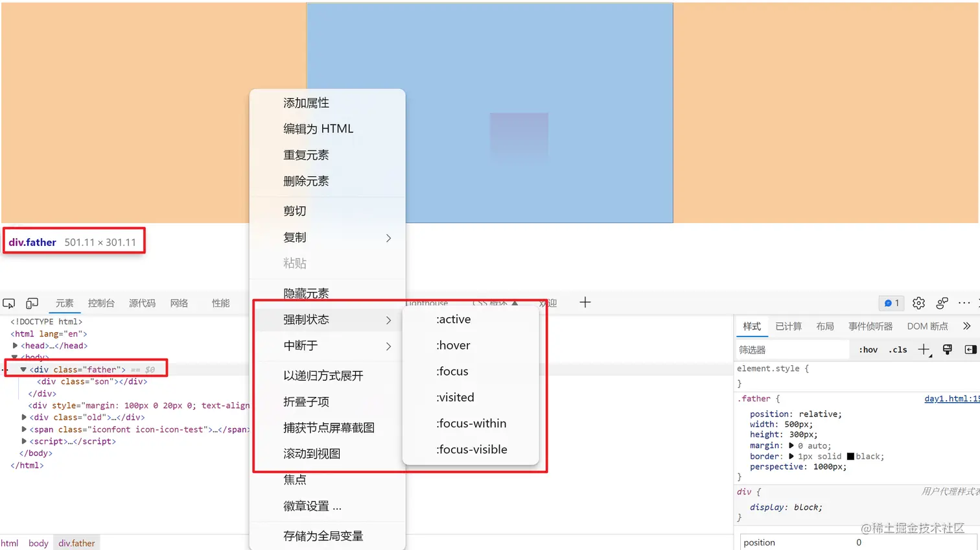Open the feedback people icon in the toolbar
This screenshot has height=550, width=980.
(x=942, y=303)
